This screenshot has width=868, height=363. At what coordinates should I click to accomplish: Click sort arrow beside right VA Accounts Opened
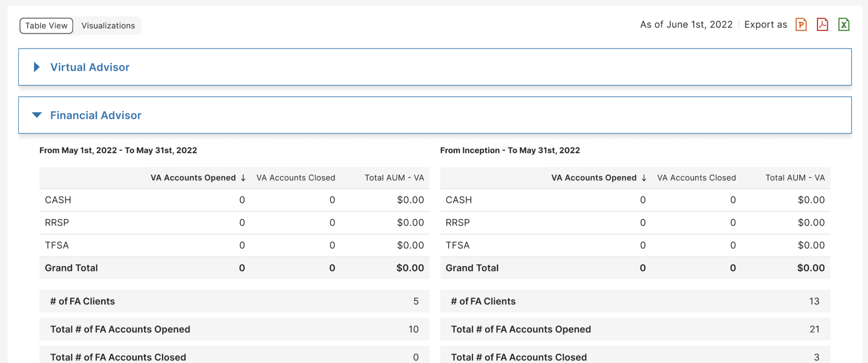pos(644,178)
